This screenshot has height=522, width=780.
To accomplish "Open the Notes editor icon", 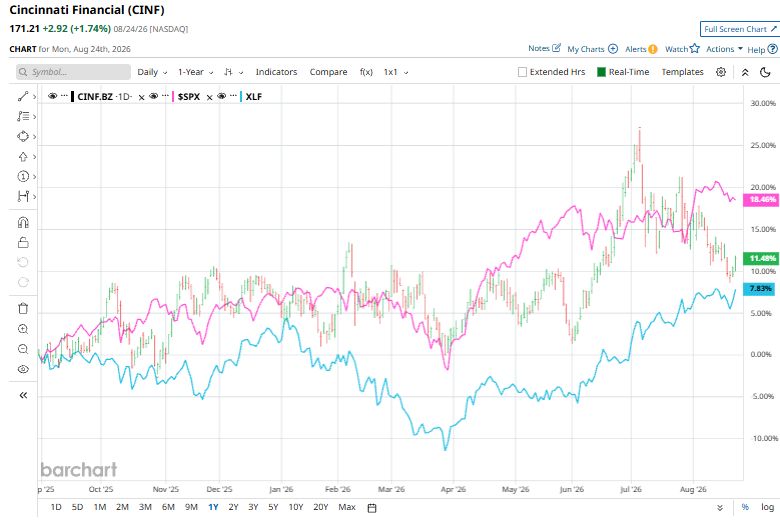I will coord(557,48).
